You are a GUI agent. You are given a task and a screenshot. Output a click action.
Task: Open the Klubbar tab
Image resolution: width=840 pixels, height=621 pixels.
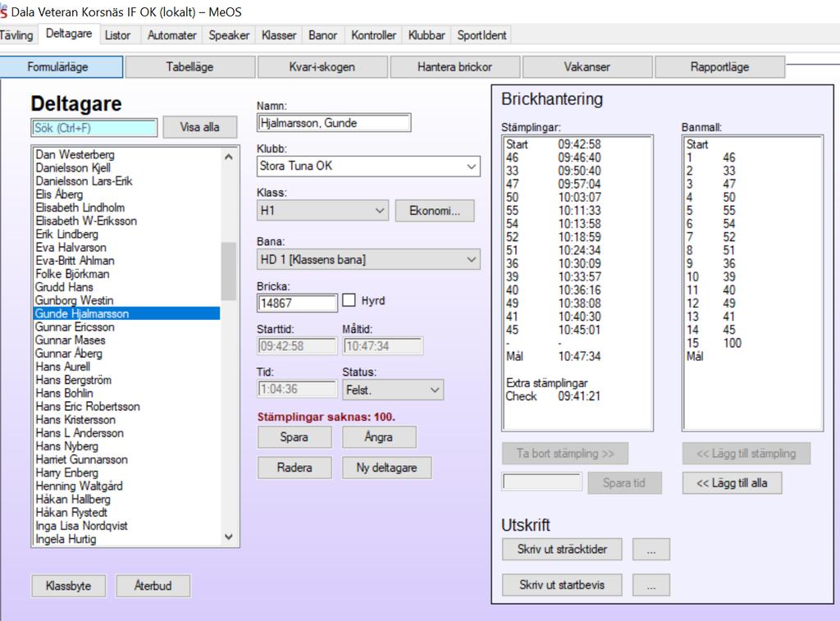coord(427,35)
